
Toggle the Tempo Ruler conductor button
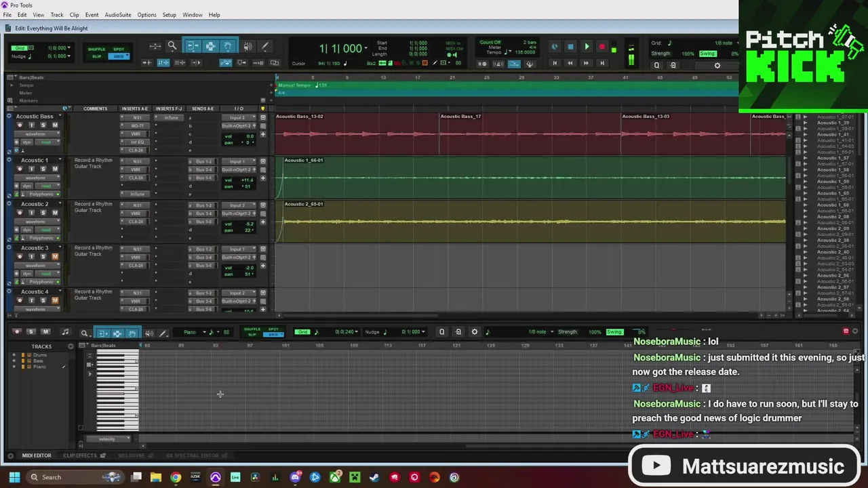click(x=514, y=64)
